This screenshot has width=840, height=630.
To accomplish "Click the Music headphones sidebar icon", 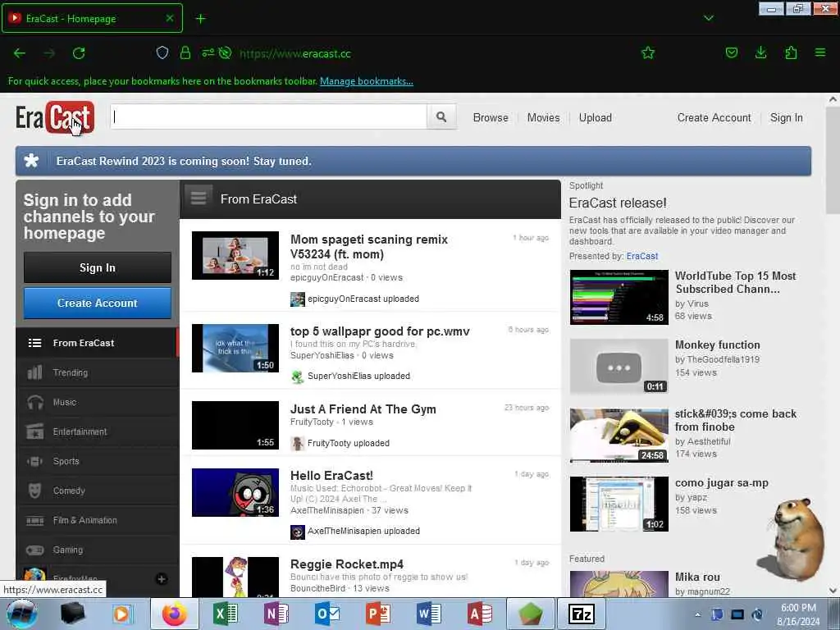I will [34, 402].
